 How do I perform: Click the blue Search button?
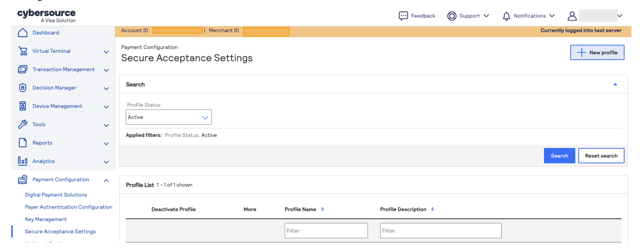[560, 156]
